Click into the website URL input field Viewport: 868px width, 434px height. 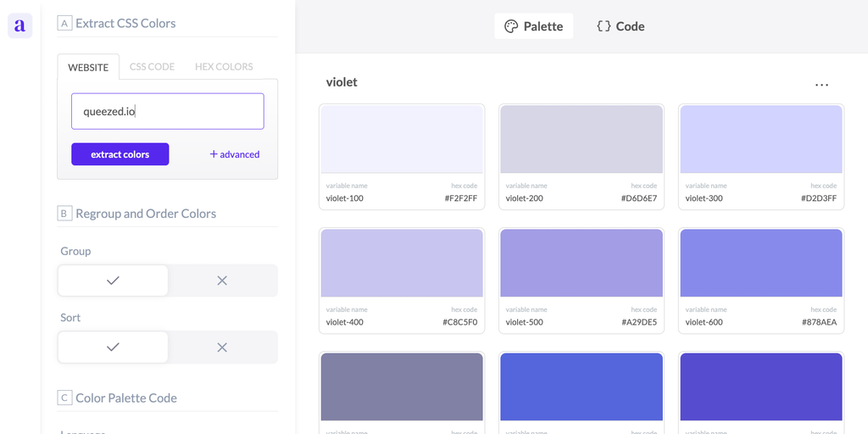[167, 111]
